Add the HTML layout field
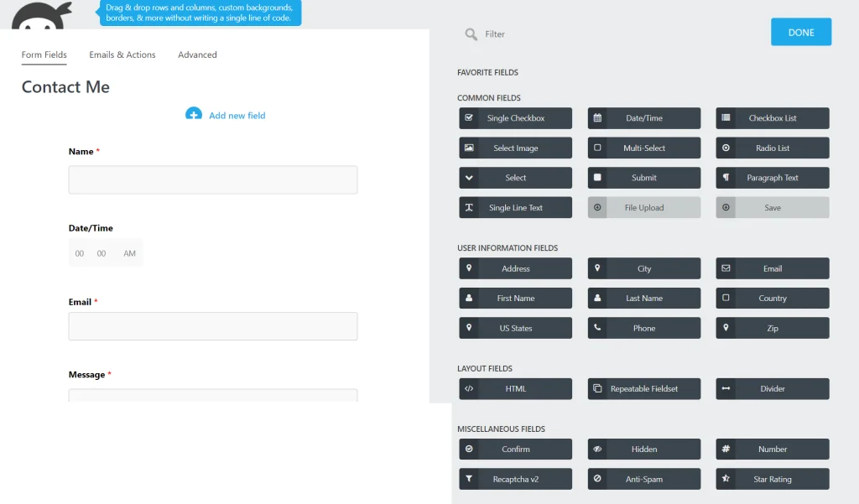The height and width of the screenshot is (504, 859). tap(515, 389)
